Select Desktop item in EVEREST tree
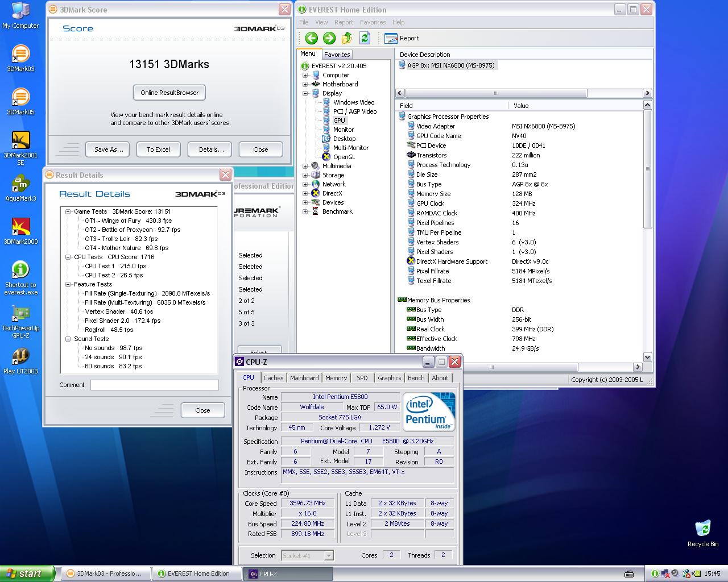 (339, 139)
